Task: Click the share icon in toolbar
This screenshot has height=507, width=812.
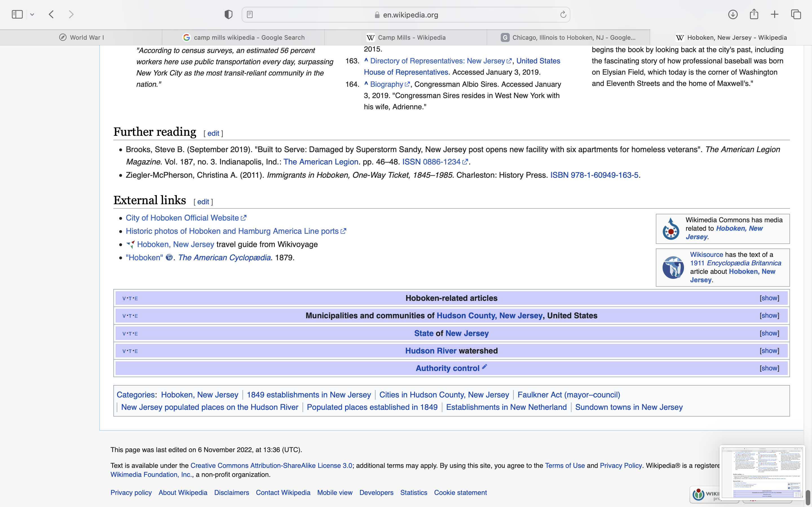Action: tap(754, 14)
